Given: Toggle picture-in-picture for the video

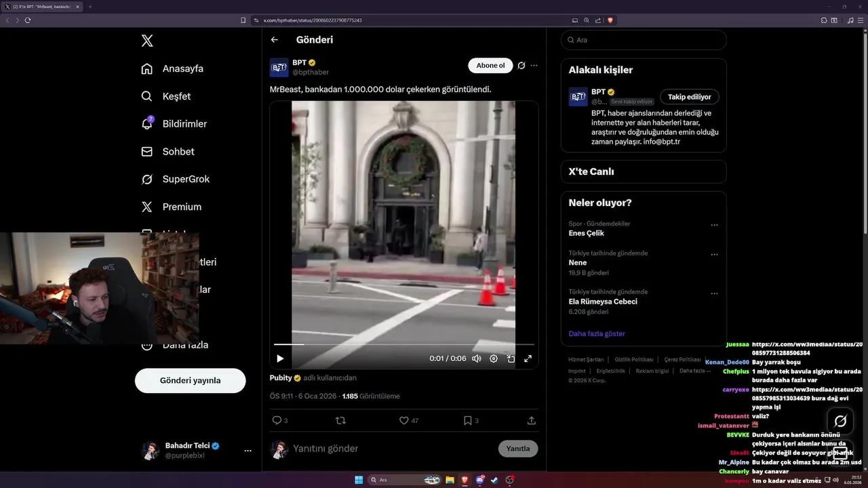Looking at the screenshot, I should [511, 359].
